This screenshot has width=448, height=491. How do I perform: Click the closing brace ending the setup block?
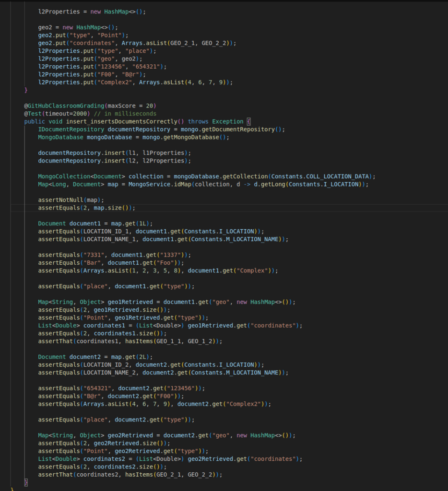tap(25, 90)
